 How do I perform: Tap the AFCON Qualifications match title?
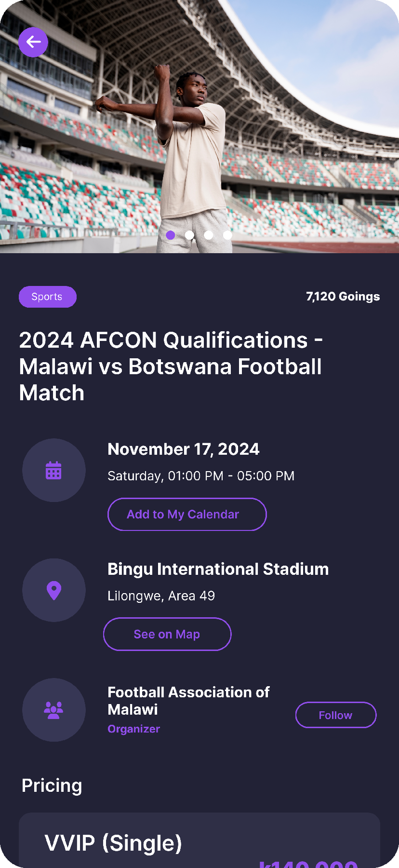[171, 366]
